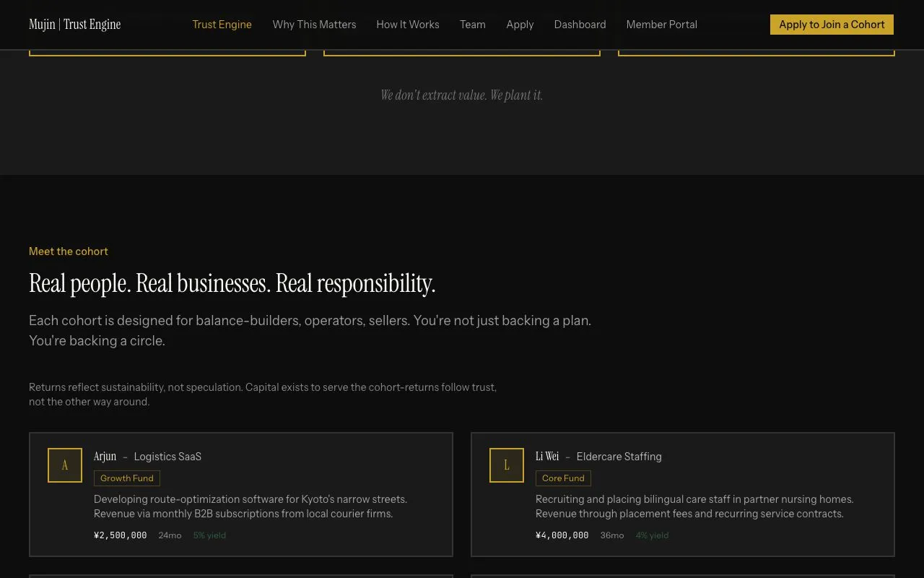
Task: Click the Core Fund tag
Action: coord(563,478)
